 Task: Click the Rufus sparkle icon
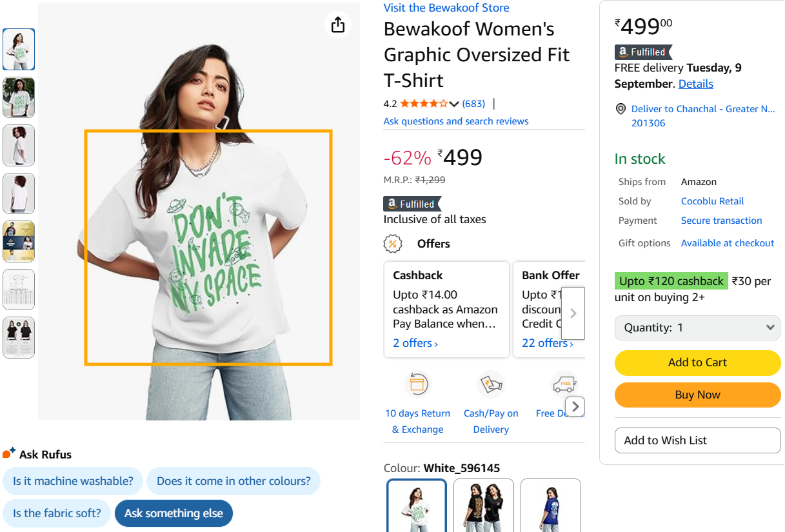coord(9,453)
